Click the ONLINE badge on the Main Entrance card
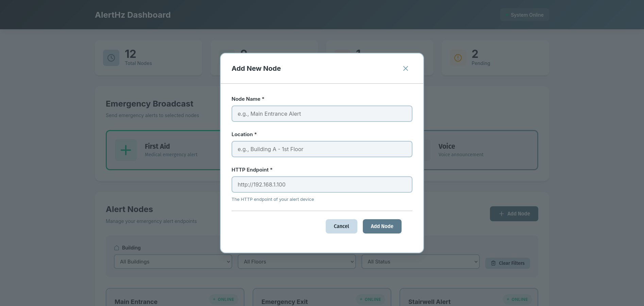The image size is (644, 306). (x=224, y=300)
